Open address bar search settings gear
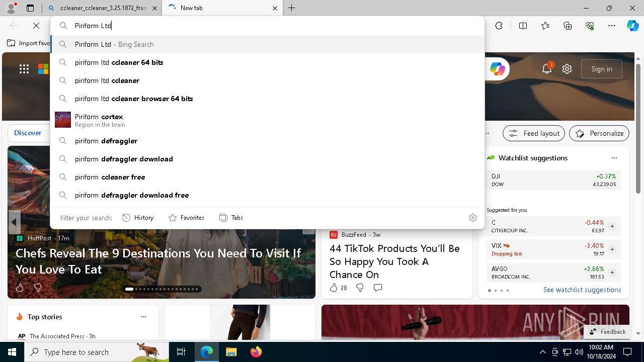 click(473, 218)
